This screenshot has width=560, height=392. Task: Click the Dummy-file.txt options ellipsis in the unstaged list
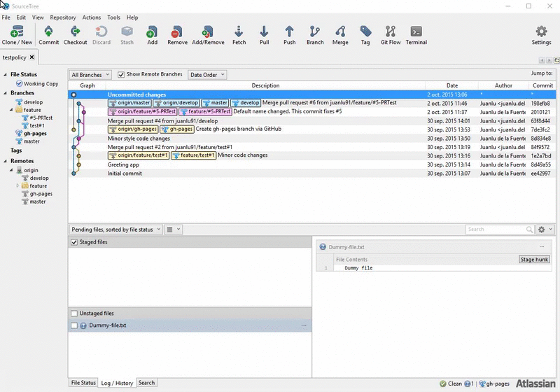[x=304, y=325]
